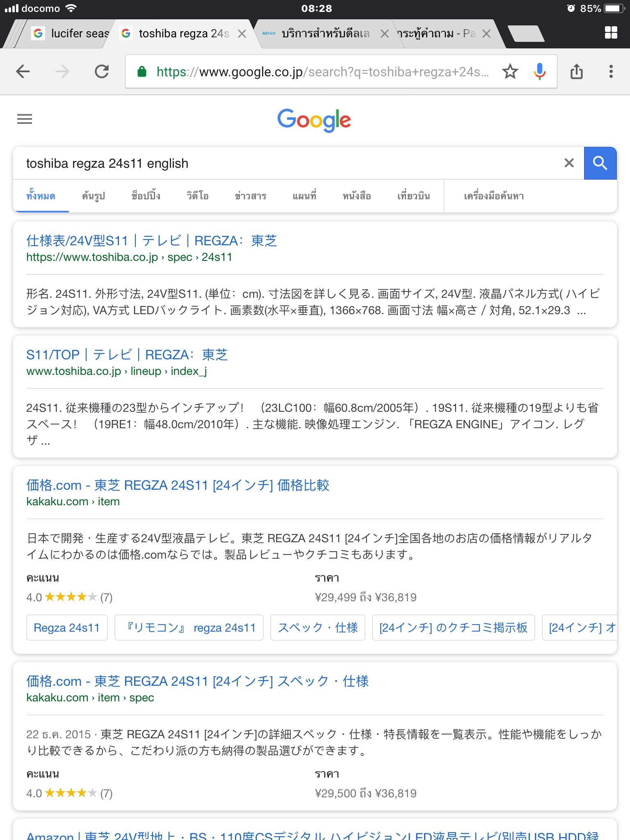
Task: Tap the スペック・仕様 sitelink chip
Action: pos(317,628)
